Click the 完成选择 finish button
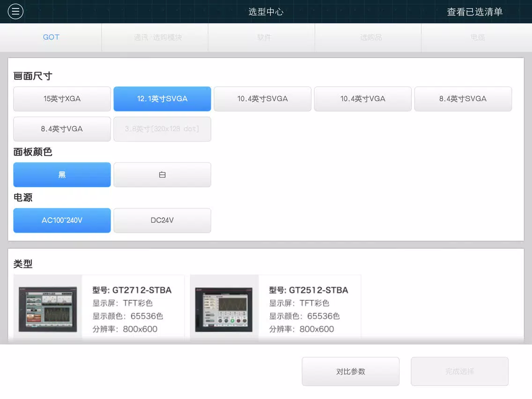This screenshot has width=532, height=399. tap(460, 371)
